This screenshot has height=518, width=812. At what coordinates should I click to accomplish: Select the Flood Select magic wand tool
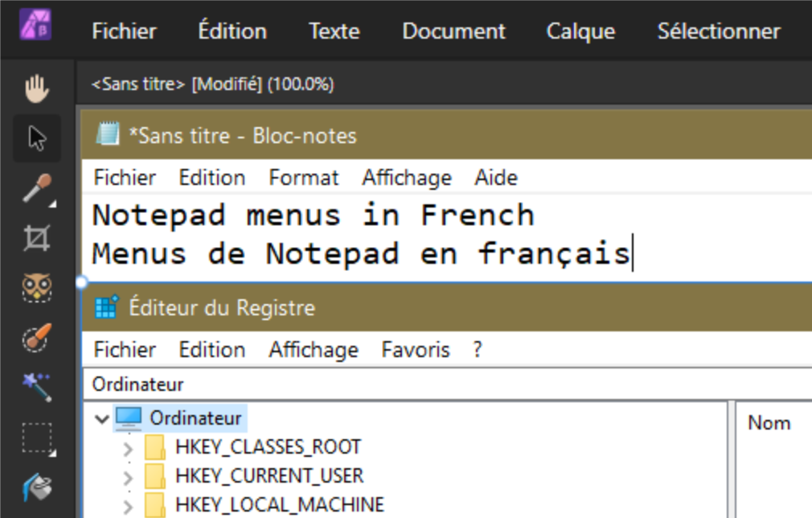coord(37,388)
